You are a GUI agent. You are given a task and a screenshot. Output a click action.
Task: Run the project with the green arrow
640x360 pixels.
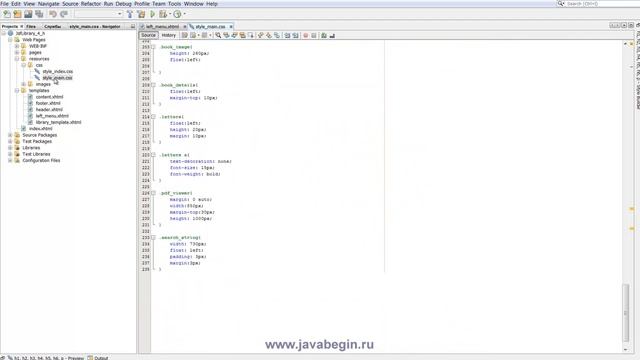coord(153,14)
